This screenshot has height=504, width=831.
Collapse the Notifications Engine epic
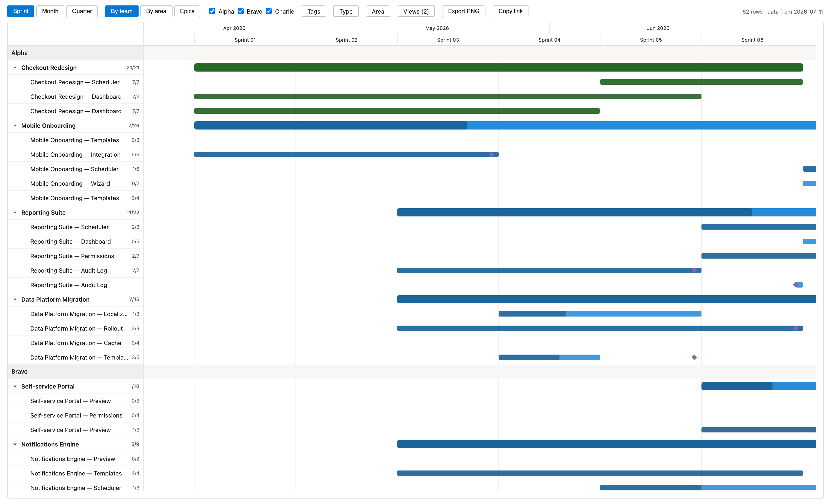[x=15, y=444]
